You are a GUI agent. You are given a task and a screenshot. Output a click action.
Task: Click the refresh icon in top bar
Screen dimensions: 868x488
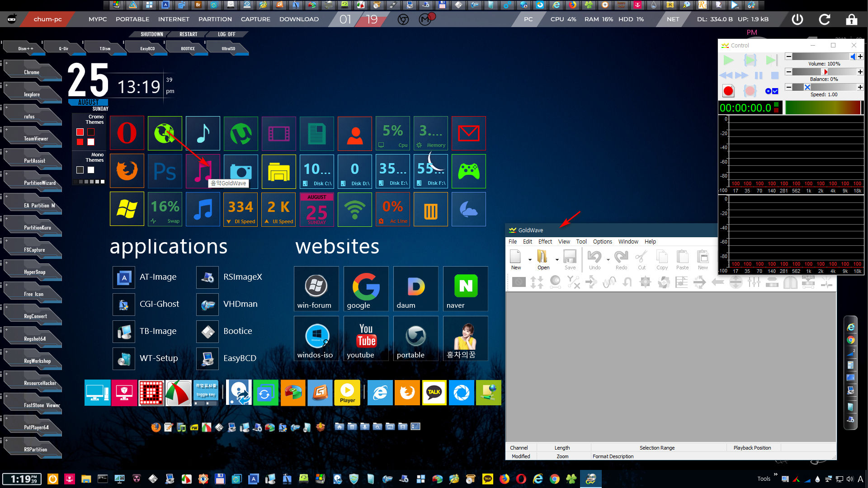pos(825,19)
